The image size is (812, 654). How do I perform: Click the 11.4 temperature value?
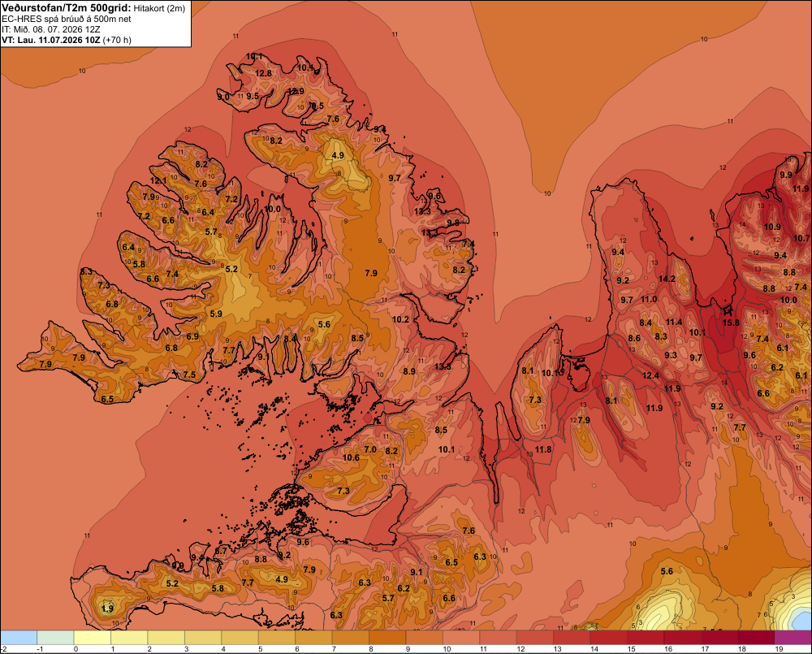pyautogui.click(x=674, y=323)
